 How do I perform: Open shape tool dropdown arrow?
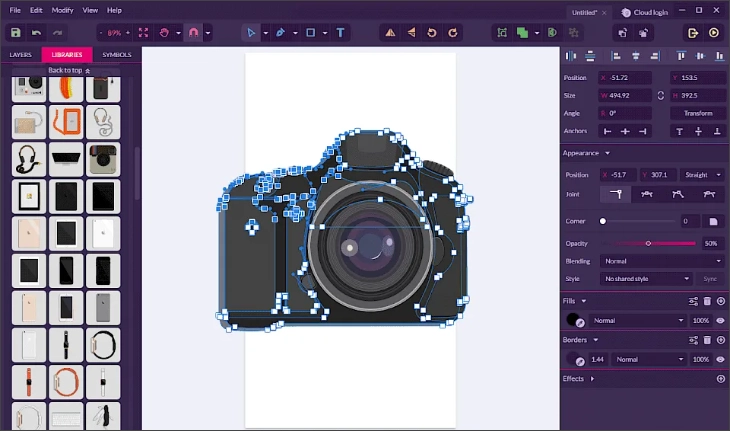[325, 33]
